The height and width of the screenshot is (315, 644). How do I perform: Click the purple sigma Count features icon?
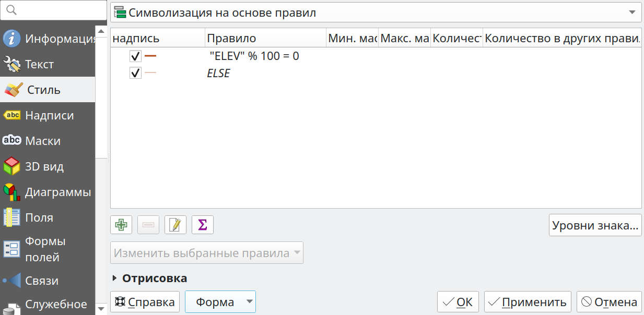[x=203, y=225]
